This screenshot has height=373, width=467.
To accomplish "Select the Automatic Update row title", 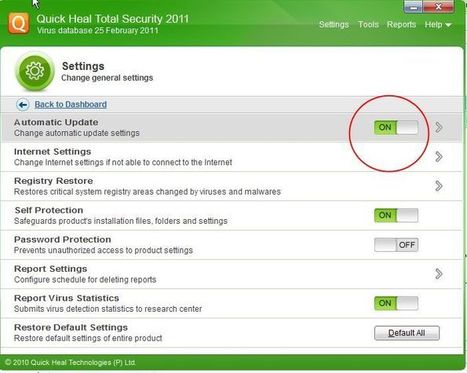I will point(56,122).
